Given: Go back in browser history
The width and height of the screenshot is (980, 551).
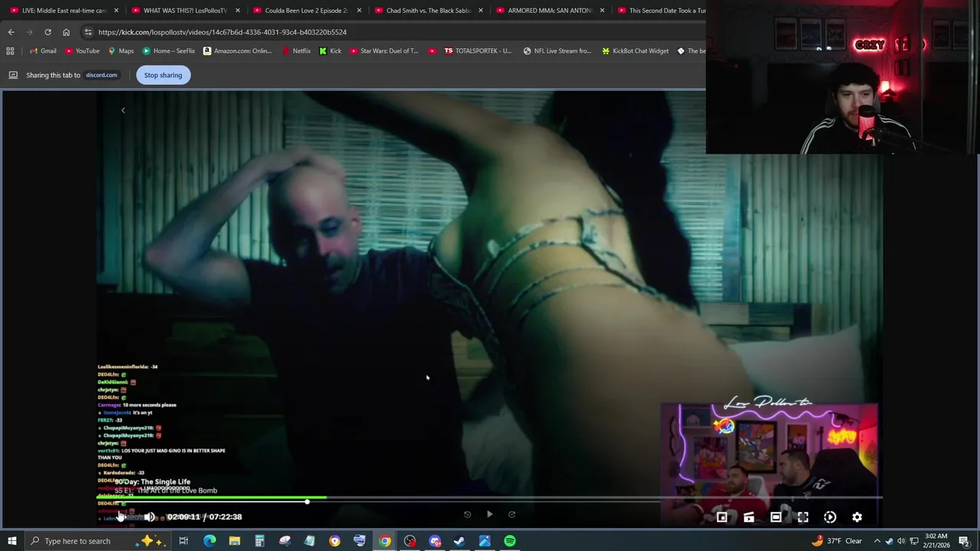Looking at the screenshot, I should (11, 32).
